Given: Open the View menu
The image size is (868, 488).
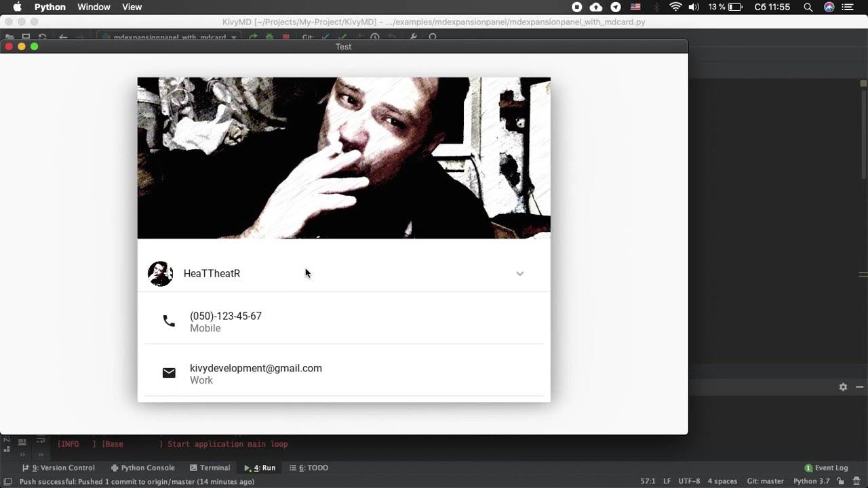Looking at the screenshot, I should point(132,7).
